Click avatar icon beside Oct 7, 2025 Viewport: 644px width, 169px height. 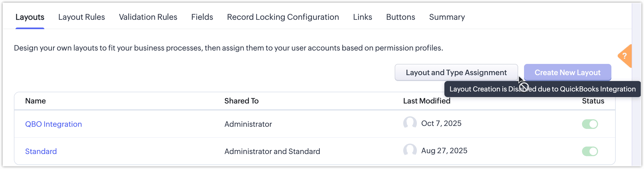(410, 123)
